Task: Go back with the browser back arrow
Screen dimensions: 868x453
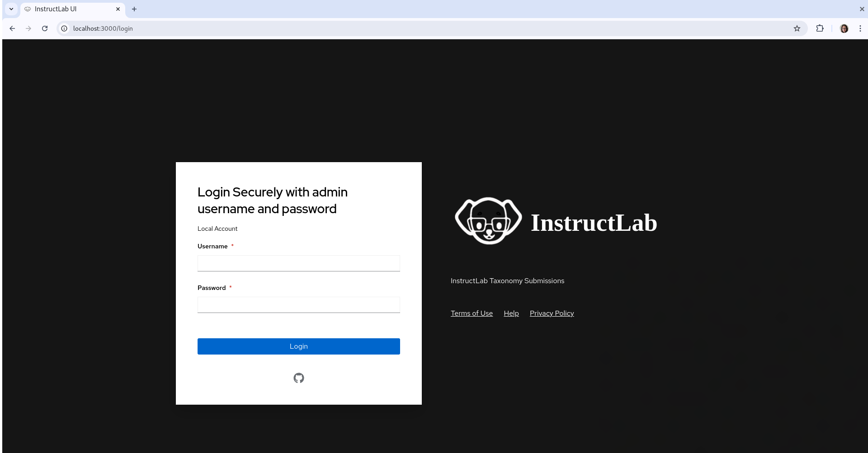Action: click(12, 28)
